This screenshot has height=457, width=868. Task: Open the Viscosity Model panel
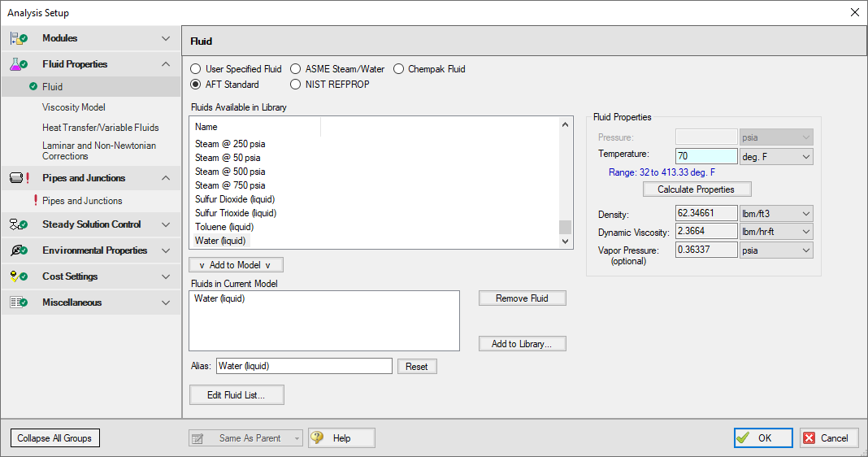click(74, 107)
